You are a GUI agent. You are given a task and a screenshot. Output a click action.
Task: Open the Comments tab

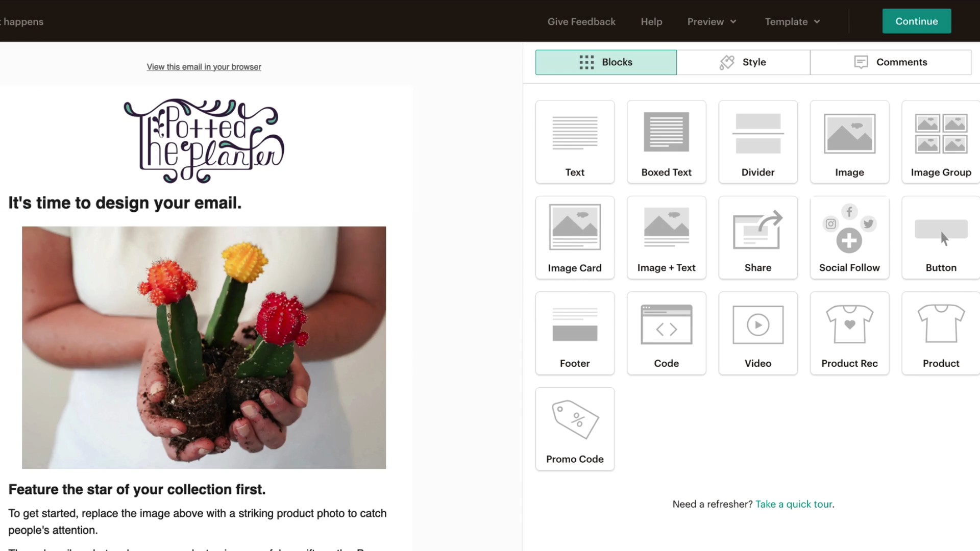click(891, 62)
